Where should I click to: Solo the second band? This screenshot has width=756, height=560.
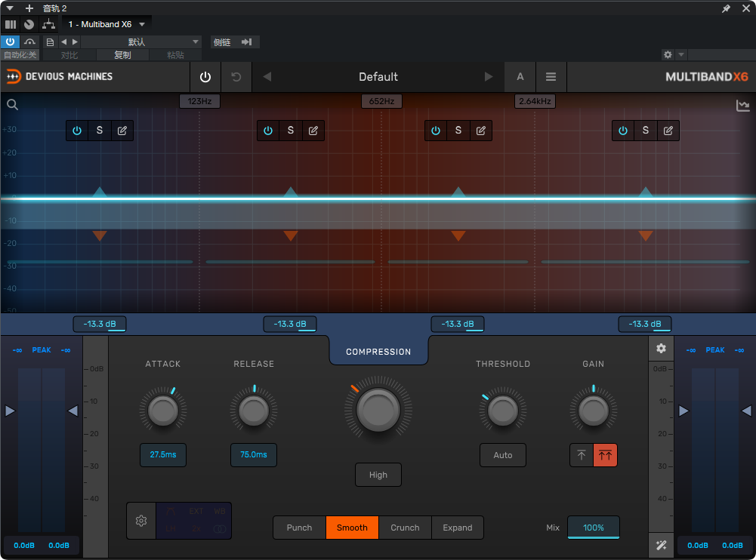290,131
